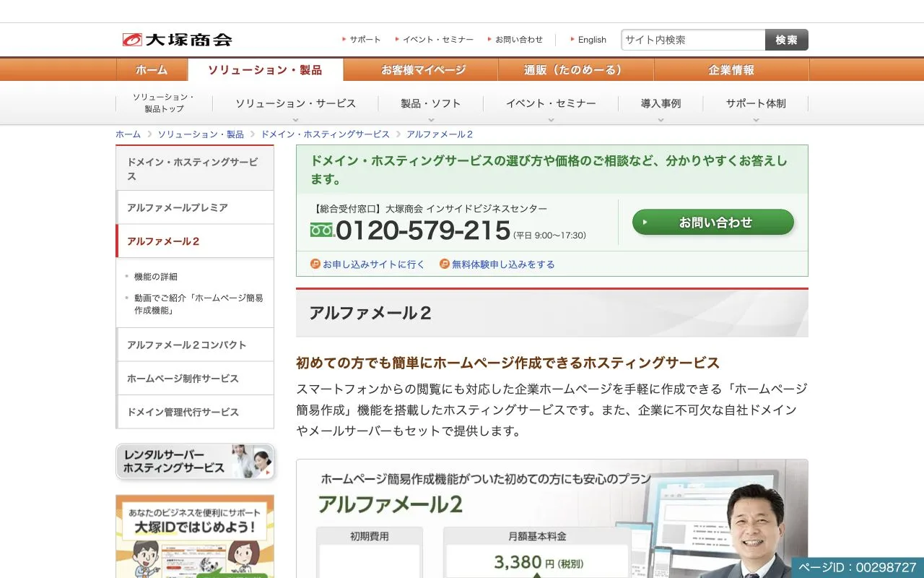Expand the サポート体制 submenu
Viewport: 924px width, 578px height.
coord(756,104)
